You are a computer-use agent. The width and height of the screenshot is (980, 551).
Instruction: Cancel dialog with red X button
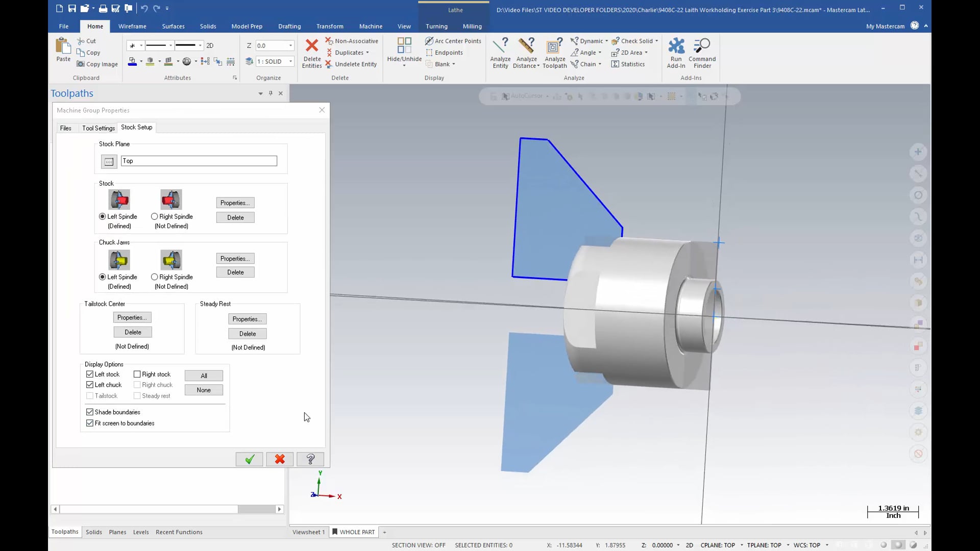[x=280, y=459]
